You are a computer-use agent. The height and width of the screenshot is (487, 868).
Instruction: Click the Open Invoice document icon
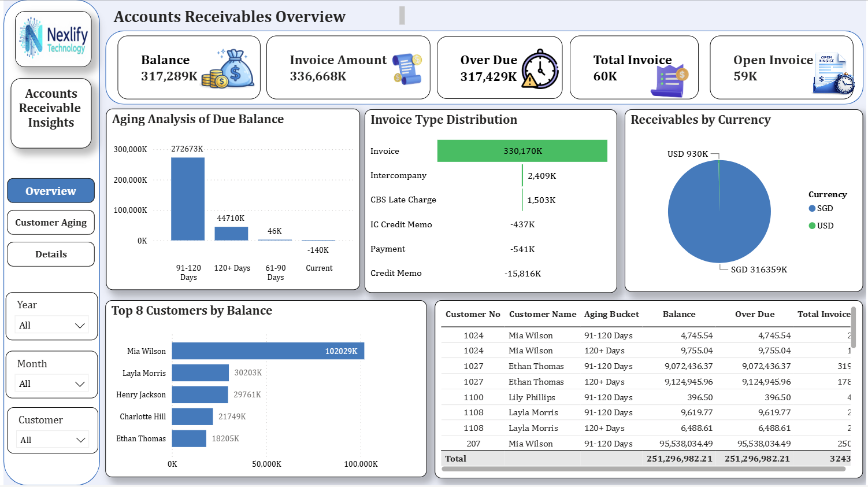pos(833,73)
